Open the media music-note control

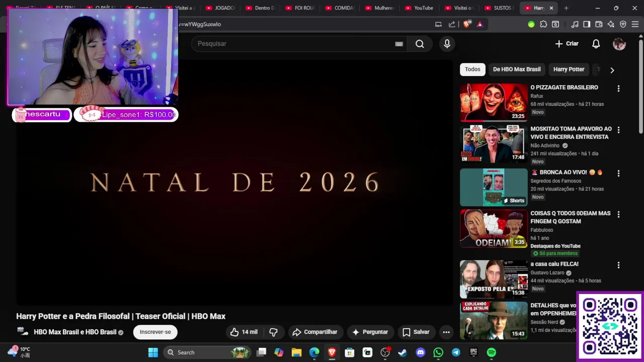coord(575,24)
